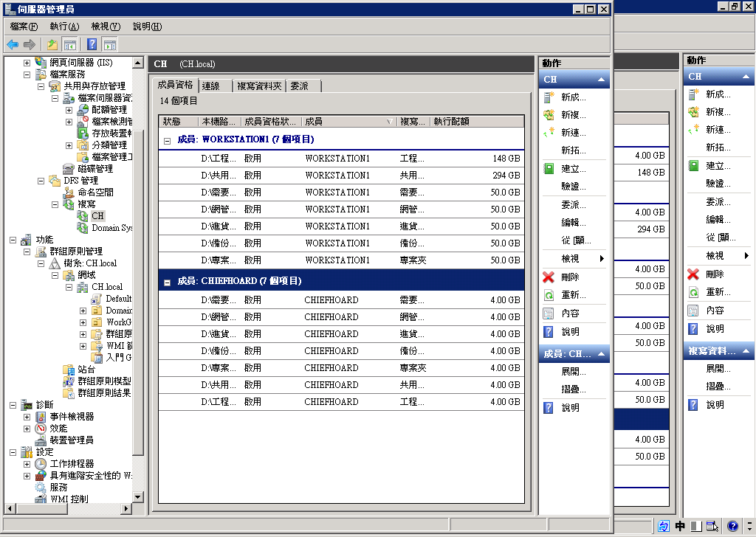Image resolution: width=756 pixels, height=537 pixels.
Task: Toggle the action pane toolbar icon
Action: pos(110,45)
